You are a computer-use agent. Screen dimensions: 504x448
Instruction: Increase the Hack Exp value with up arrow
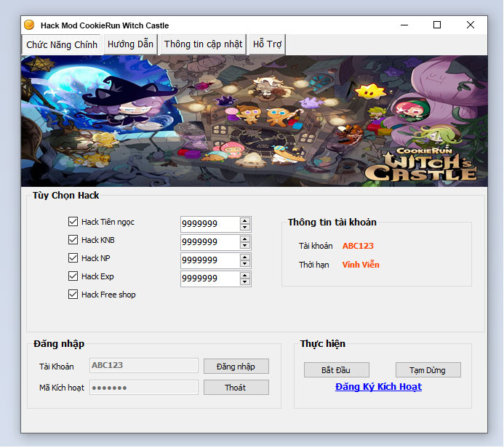[245, 276]
